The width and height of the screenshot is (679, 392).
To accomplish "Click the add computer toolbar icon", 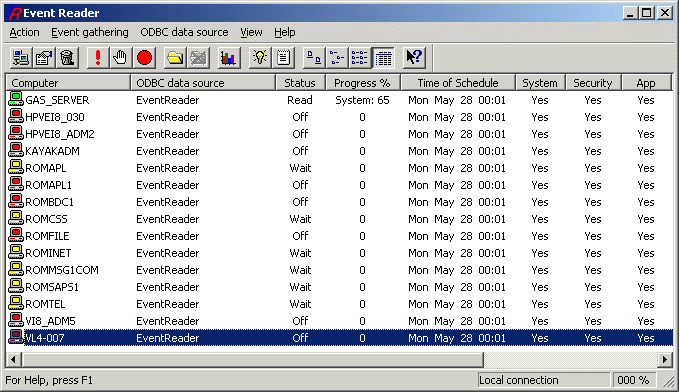I will 20,58.
